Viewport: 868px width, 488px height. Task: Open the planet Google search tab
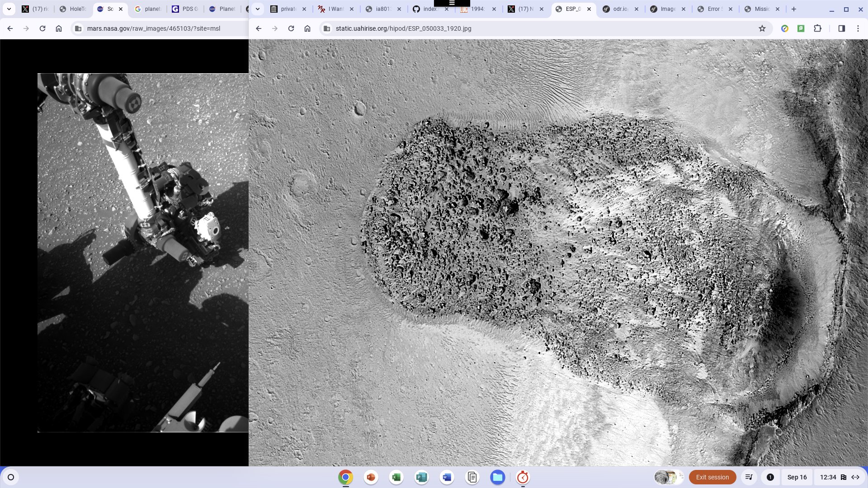pos(148,9)
